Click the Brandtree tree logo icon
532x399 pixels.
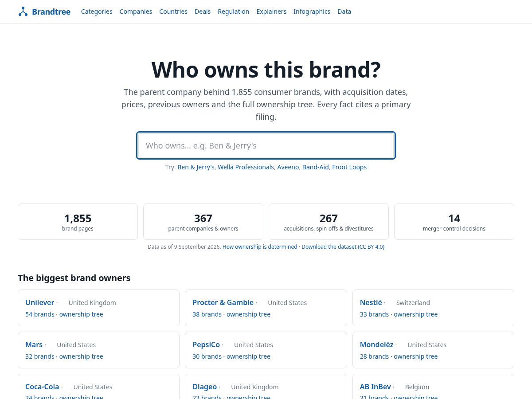(23, 12)
